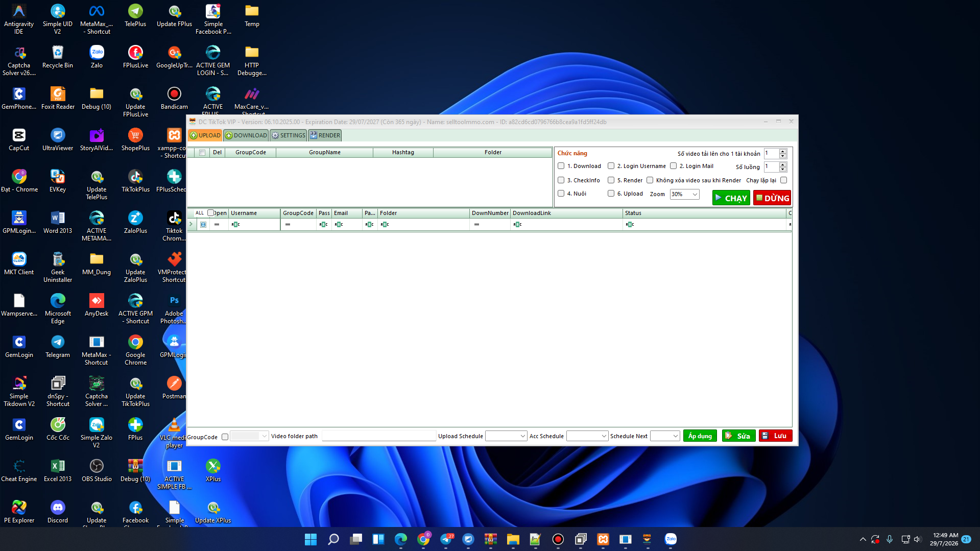Toggle the bottom GroupCode checkbox
This screenshot has width=980, height=551.
tap(225, 437)
